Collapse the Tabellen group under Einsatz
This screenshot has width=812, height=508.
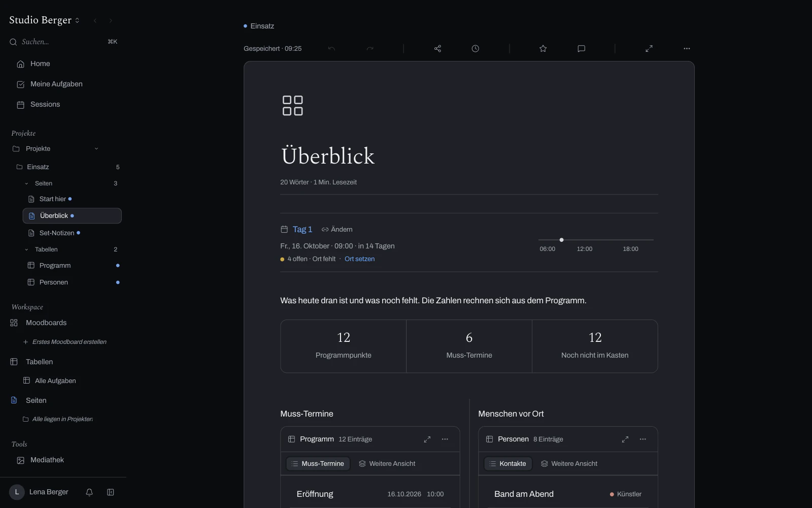(26, 249)
